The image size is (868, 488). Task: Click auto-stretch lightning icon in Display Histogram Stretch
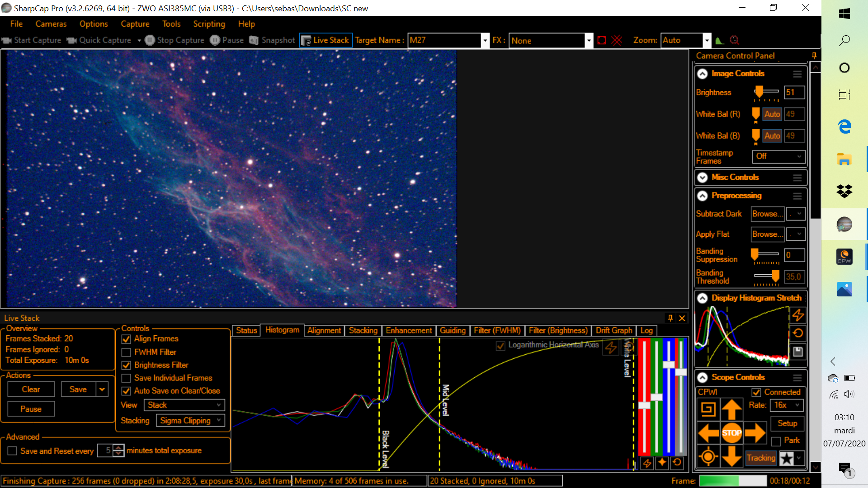pyautogui.click(x=798, y=315)
